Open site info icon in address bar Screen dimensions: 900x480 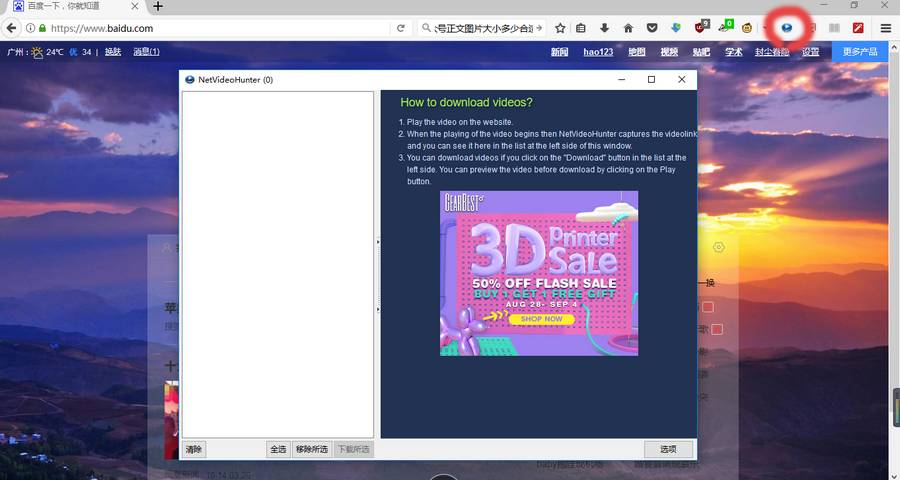30,28
